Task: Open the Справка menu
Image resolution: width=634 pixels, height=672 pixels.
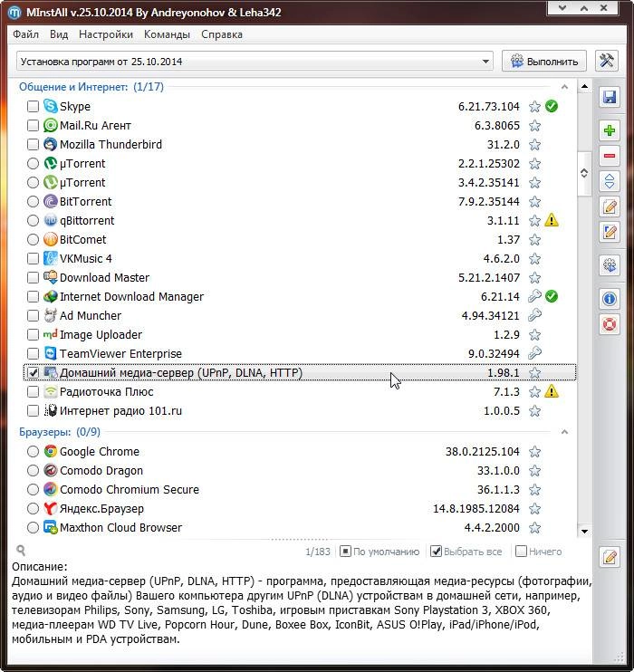Action: [x=222, y=34]
